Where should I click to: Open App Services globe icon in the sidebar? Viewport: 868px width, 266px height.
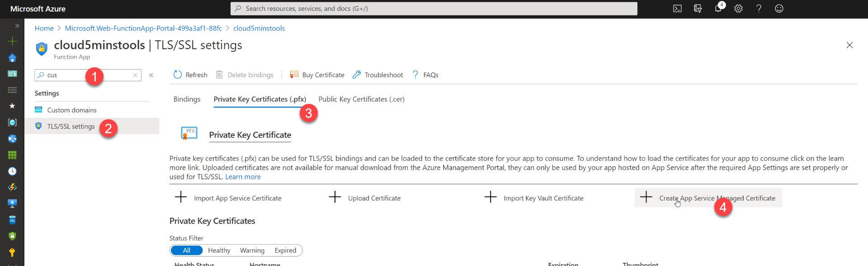click(12, 139)
